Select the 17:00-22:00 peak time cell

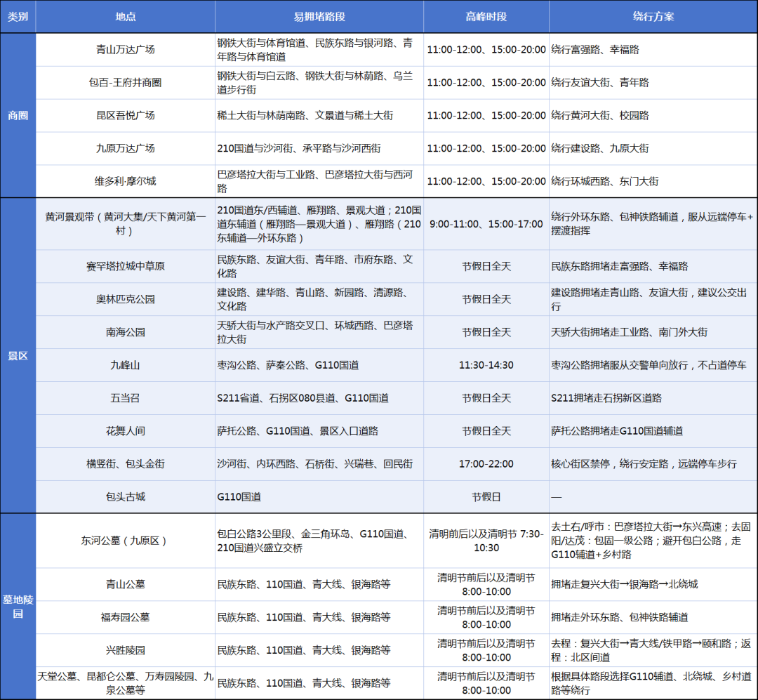pos(486,464)
